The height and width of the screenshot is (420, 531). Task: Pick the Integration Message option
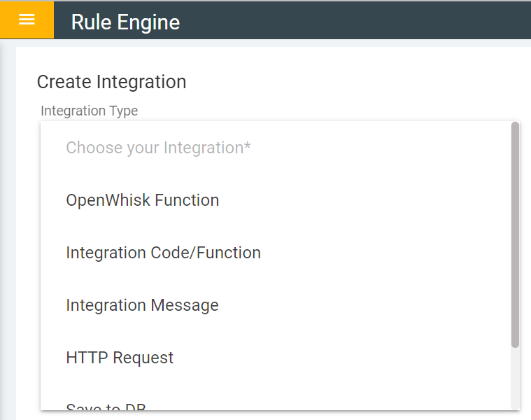point(142,305)
